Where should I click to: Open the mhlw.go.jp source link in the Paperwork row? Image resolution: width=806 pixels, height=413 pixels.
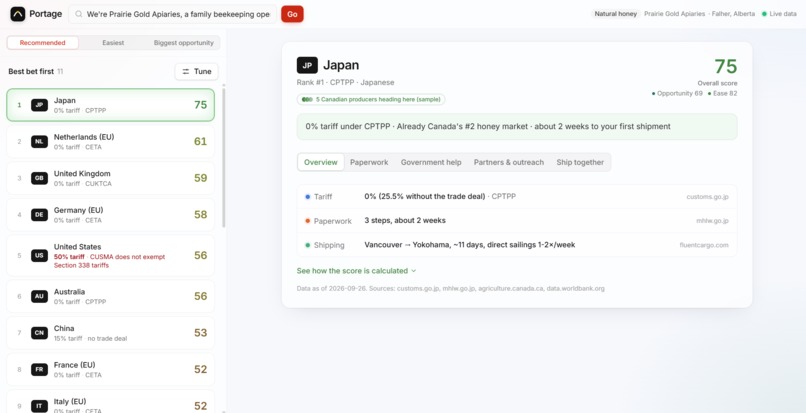(x=712, y=221)
